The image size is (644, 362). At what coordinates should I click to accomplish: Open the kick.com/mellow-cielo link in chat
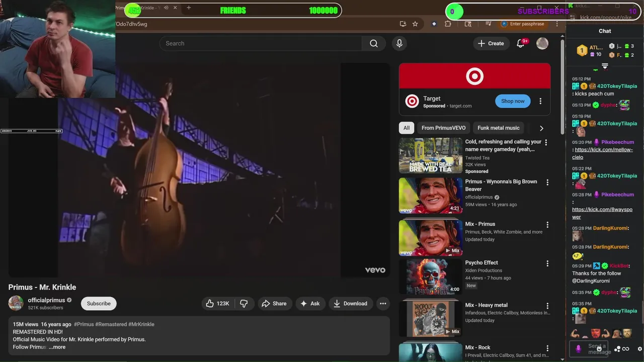coord(602,153)
